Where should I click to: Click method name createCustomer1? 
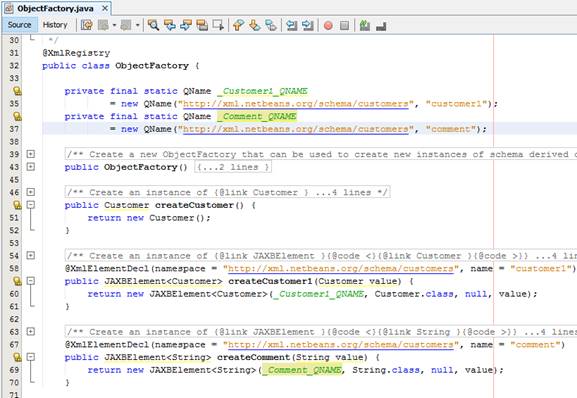(270, 281)
